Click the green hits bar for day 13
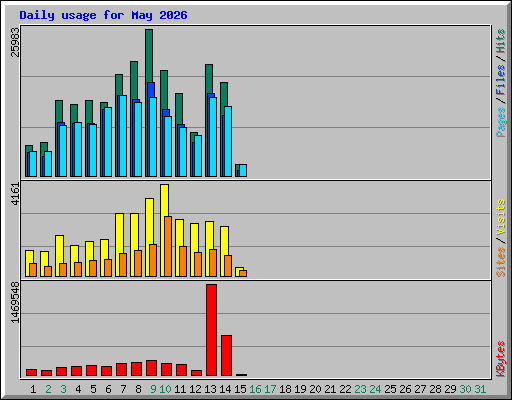The height and width of the screenshot is (400, 512). [x=209, y=78]
